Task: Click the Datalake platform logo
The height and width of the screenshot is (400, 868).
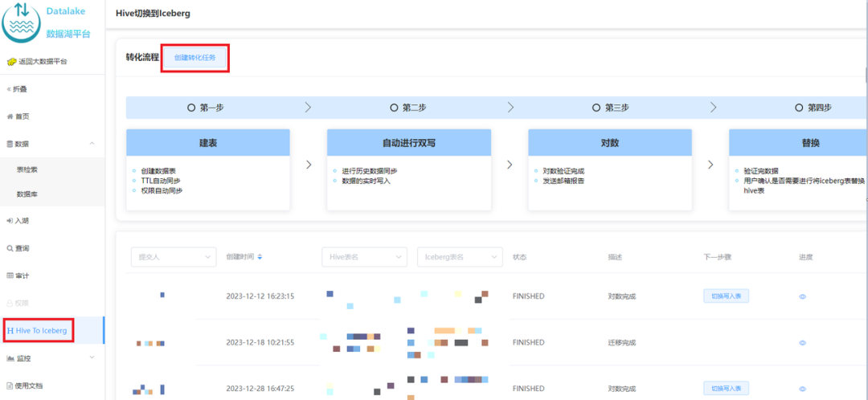Action: 23,22
